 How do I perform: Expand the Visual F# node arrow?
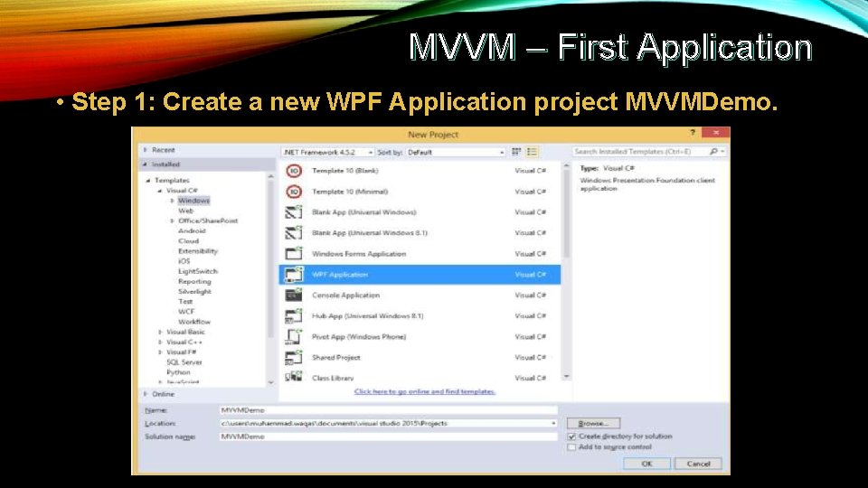[160, 352]
